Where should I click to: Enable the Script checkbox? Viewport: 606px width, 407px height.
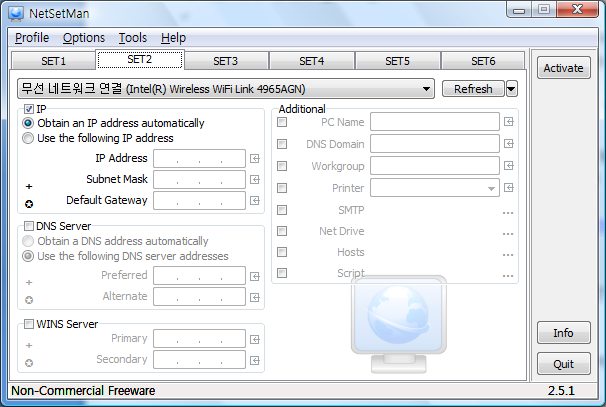282,273
